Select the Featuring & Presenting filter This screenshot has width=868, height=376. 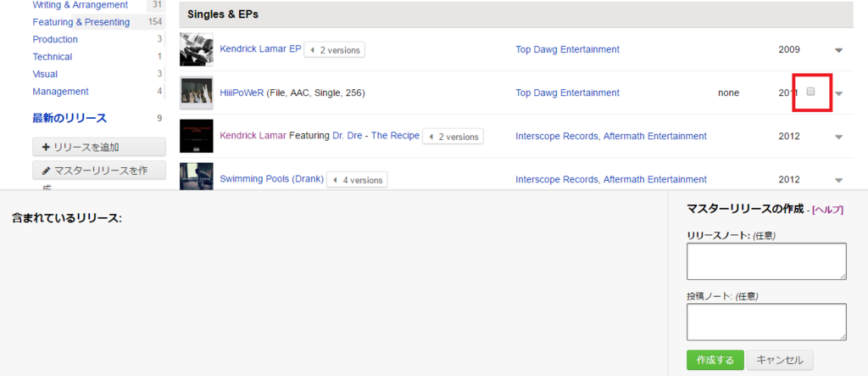[81, 22]
